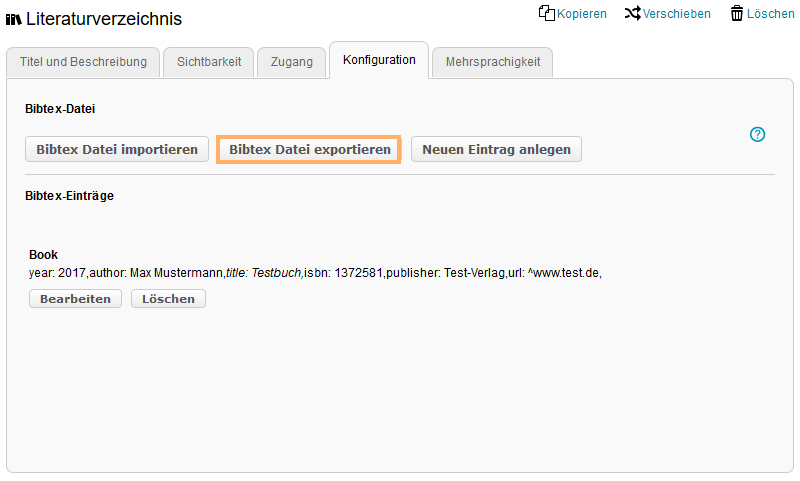Delete the Book entry via Löschen button
The image size is (800, 481).
click(168, 299)
